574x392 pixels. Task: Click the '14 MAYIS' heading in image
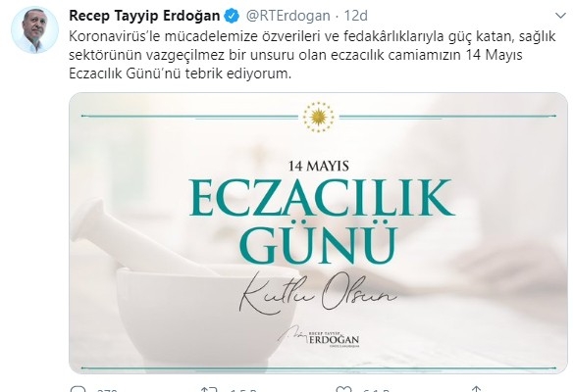click(319, 166)
